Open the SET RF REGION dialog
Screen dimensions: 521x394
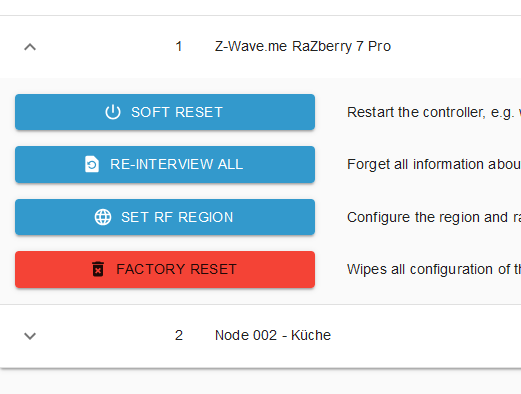(165, 217)
